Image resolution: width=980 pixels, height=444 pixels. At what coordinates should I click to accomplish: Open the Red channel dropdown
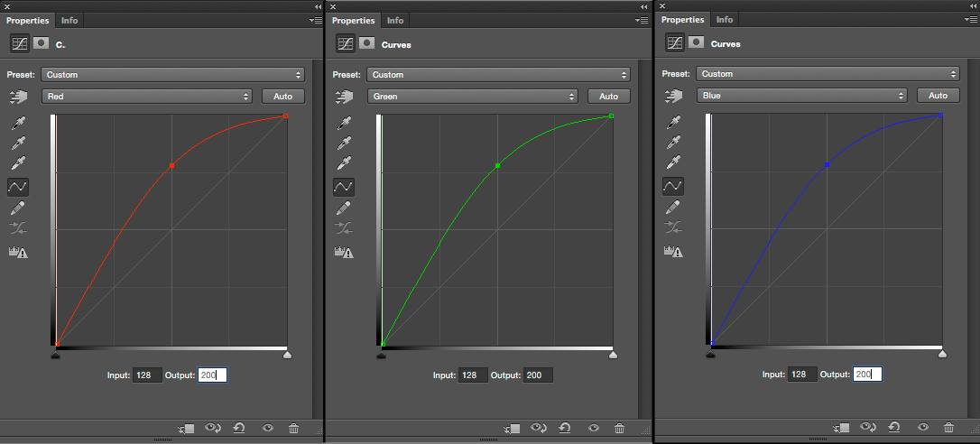(146, 97)
